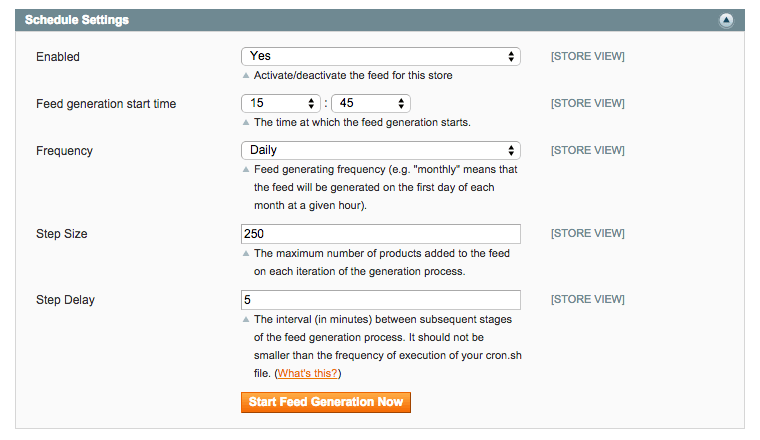Click the Step Delay field label
The height and width of the screenshot is (440, 760).
65,300
